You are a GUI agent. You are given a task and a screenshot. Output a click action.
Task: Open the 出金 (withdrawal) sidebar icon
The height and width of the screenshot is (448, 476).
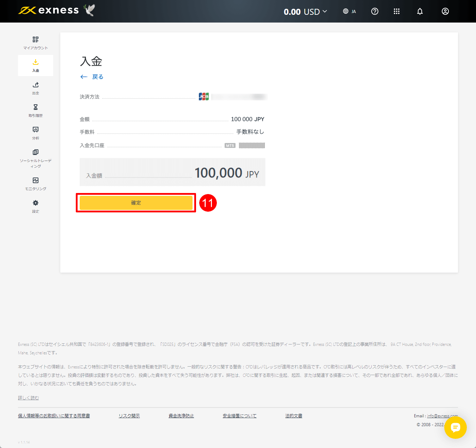(35, 88)
